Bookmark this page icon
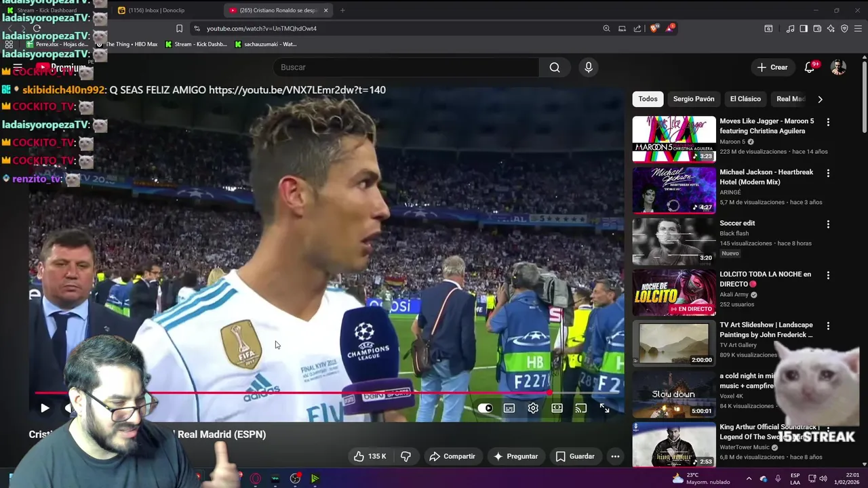 click(x=179, y=28)
